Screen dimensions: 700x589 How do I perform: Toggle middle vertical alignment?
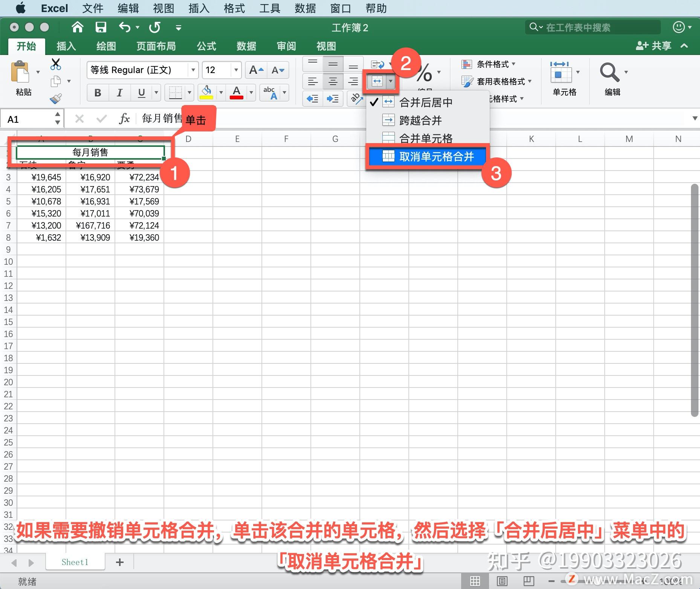tap(333, 64)
